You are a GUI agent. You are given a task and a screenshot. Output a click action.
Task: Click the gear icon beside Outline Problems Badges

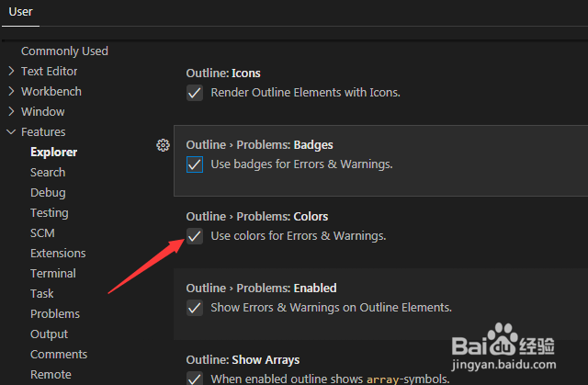(164, 145)
